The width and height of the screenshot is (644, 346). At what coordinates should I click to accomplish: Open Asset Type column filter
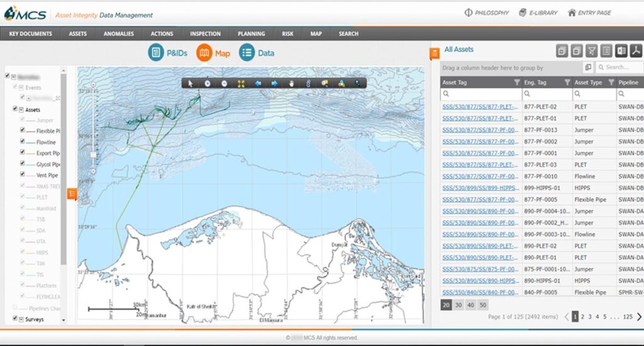pos(611,82)
